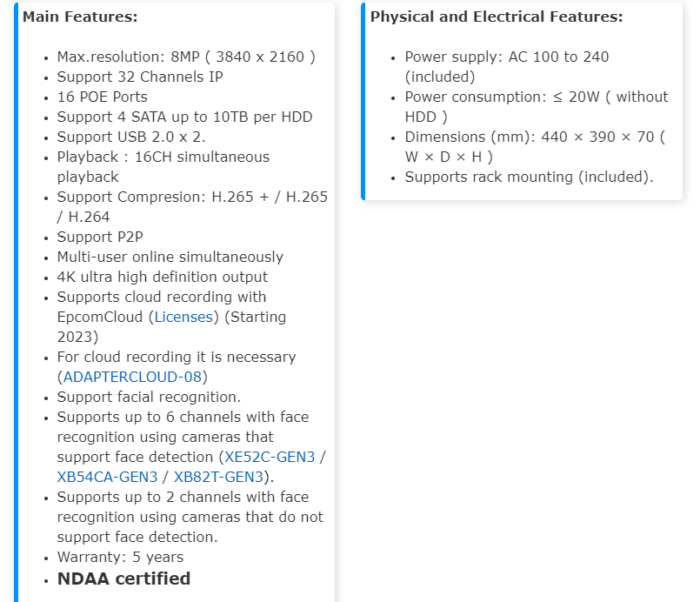Open the XB54CA-GEN3 camera link

click(x=107, y=477)
